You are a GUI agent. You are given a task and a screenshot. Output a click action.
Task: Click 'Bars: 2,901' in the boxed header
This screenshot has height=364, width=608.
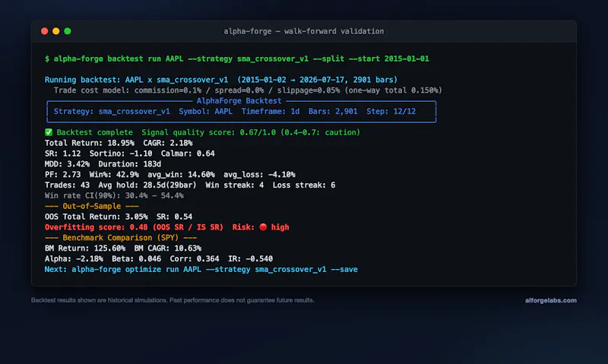[333, 111]
